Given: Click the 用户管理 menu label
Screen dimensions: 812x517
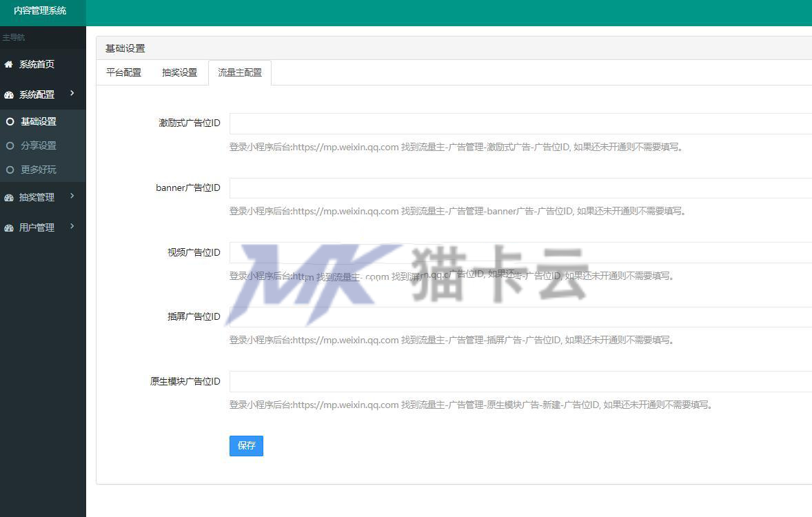Looking at the screenshot, I should coord(37,228).
